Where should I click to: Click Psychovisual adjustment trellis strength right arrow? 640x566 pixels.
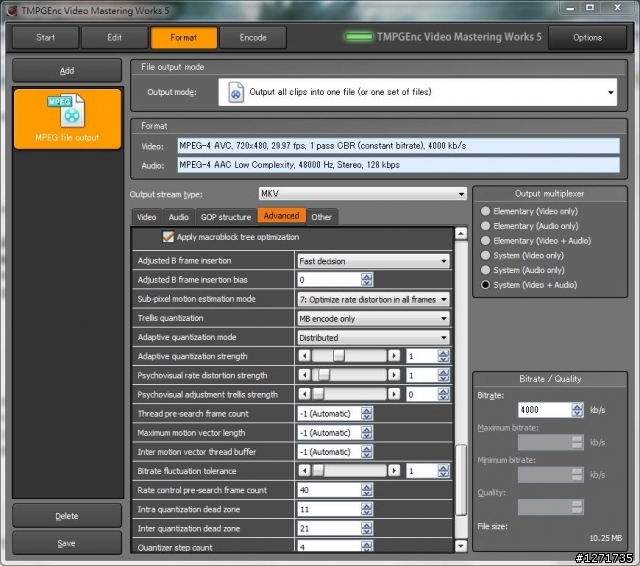coord(394,394)
